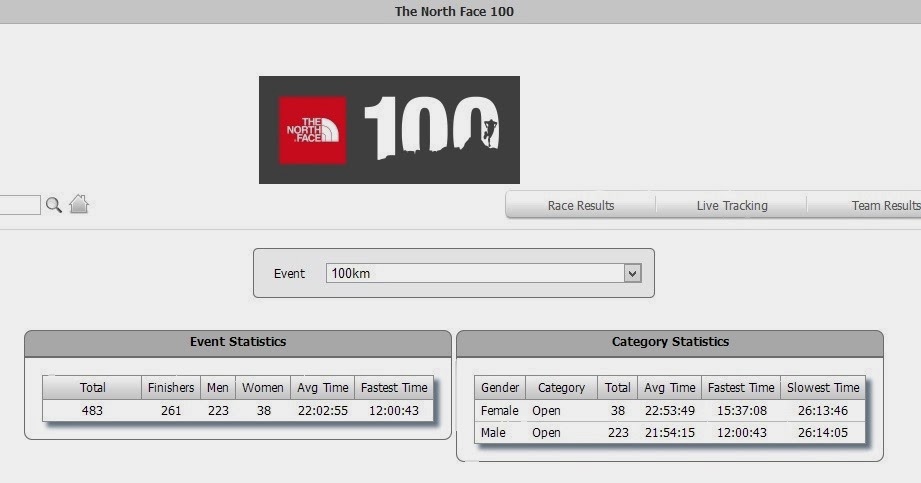Open the Live Tracking tab

(732, 206)
